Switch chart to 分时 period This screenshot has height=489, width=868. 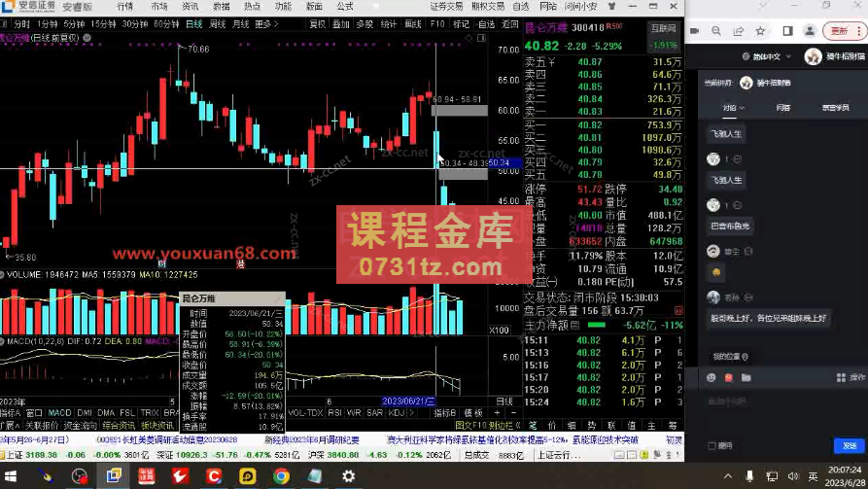pyautogui.click(x=21, y=23)
